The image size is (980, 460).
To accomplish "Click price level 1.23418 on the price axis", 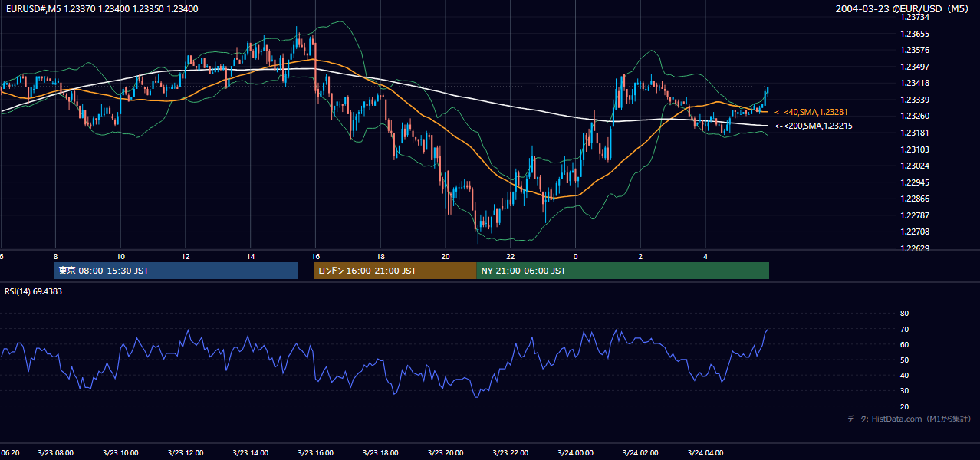I will (x=914, y=83).
